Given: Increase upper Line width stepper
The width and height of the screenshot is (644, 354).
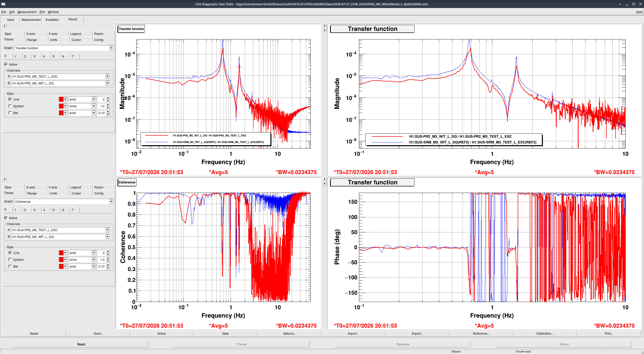Looking at the screenshot, I should (108, 98).
